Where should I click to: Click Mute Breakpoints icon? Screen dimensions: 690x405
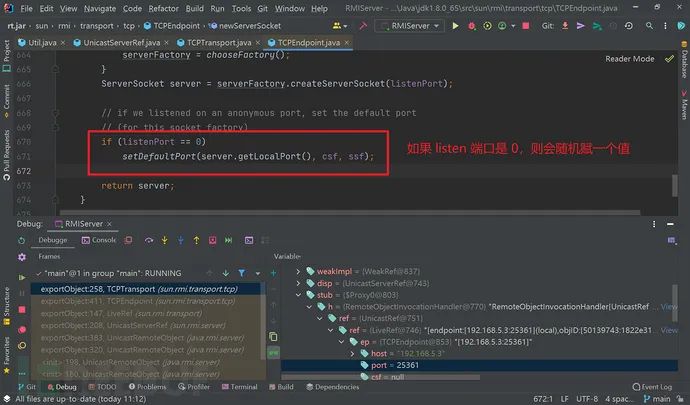[x=22, y=346]
